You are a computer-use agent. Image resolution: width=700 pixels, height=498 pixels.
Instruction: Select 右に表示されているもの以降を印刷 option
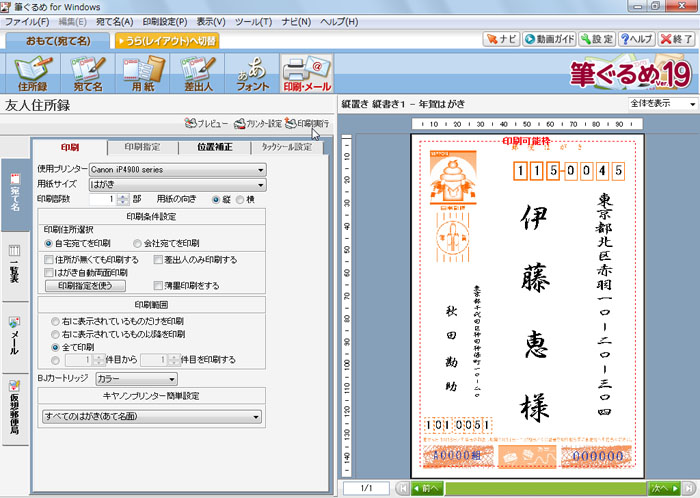click(x=55, y=334)
